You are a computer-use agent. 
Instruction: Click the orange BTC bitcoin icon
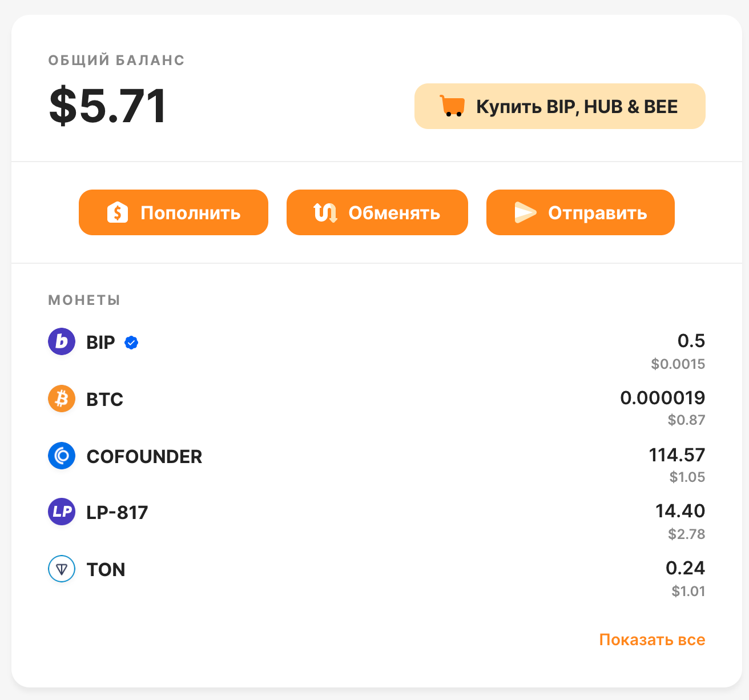point(61,399)
